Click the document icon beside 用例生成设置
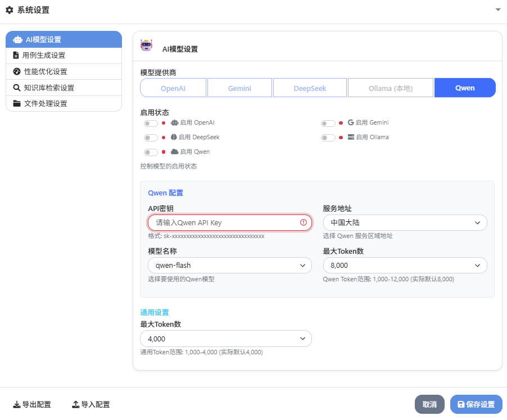507x420 pixels. click(16, 55)
